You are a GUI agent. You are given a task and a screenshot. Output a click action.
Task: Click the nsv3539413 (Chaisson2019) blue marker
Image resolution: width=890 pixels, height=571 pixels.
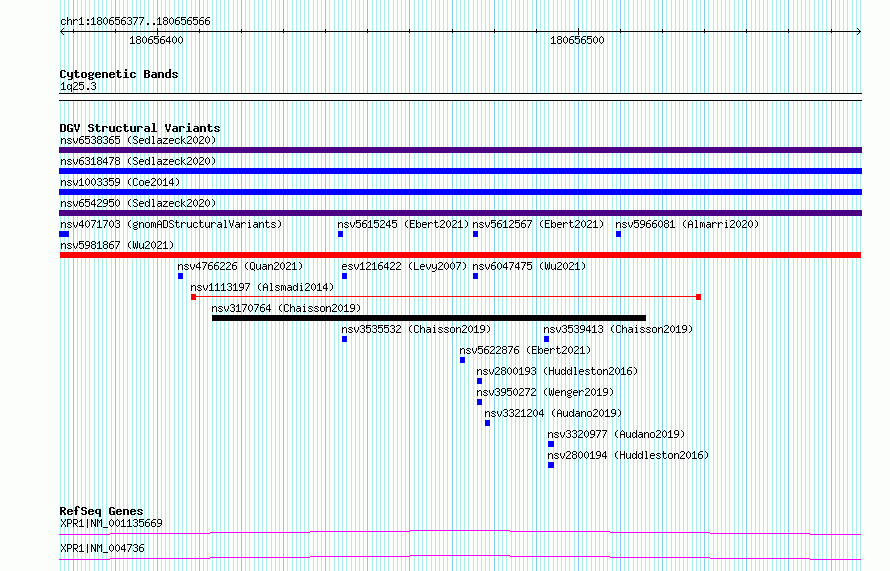coord(547,339)
